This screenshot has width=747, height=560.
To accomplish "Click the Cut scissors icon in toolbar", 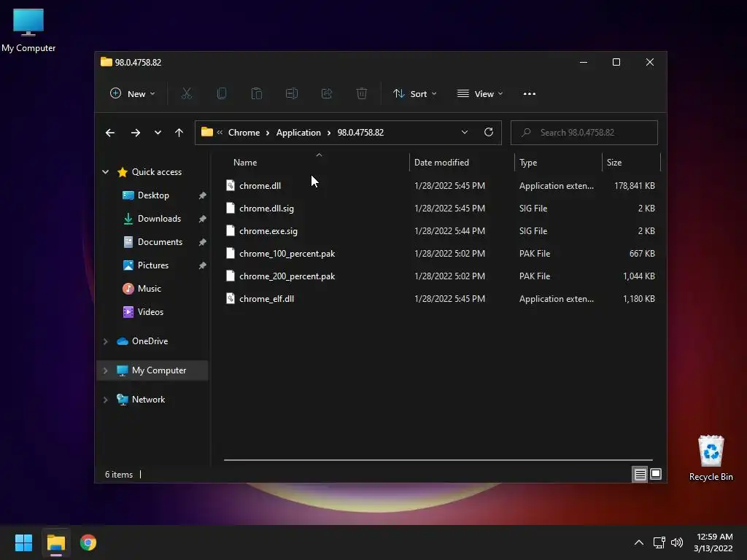I will (186, 94).
